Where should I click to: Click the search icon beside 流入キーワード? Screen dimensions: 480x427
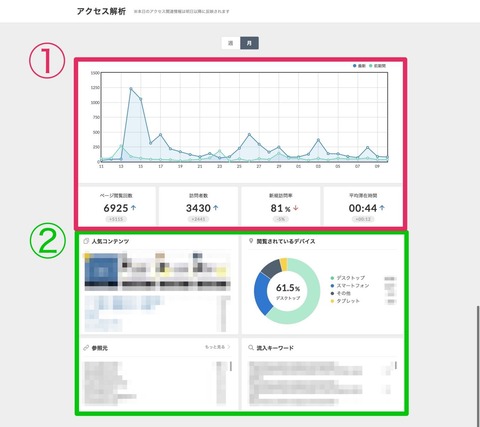coord(251,348)
